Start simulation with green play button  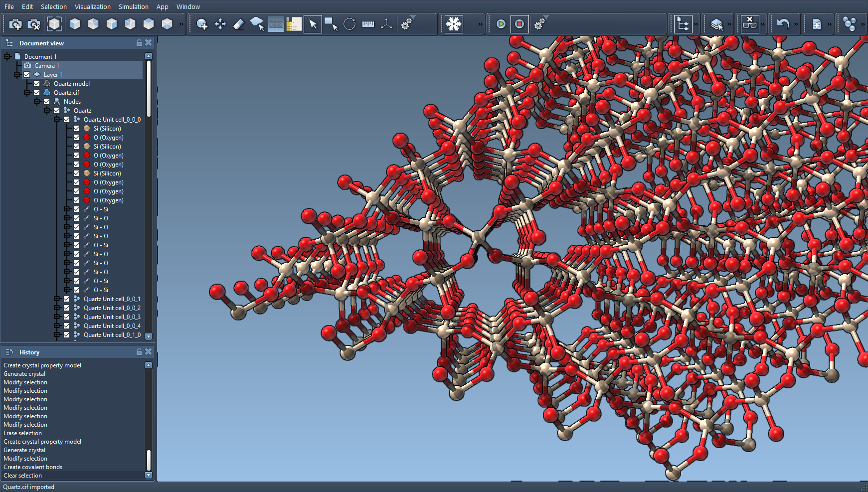(x=501, y=24)
